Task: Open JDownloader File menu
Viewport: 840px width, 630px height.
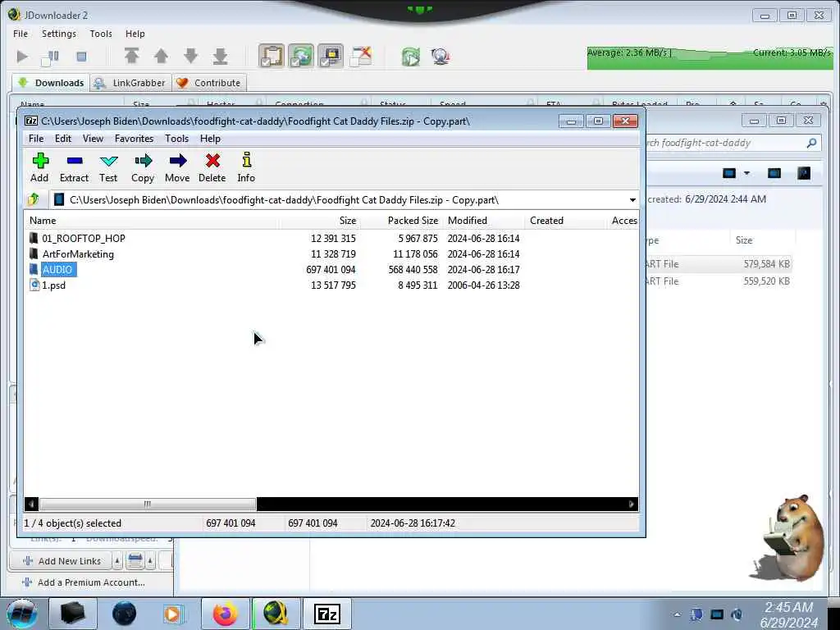Action: click(21, 33)
